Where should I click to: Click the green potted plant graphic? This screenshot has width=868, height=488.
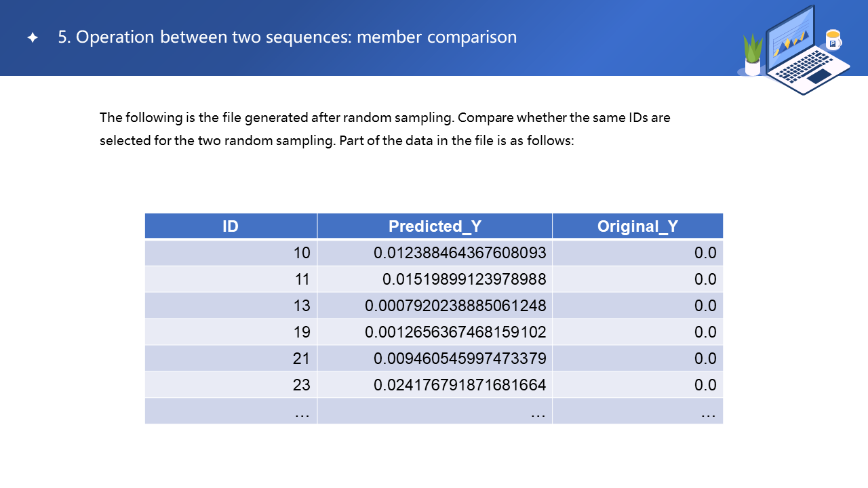click(753, 56)
